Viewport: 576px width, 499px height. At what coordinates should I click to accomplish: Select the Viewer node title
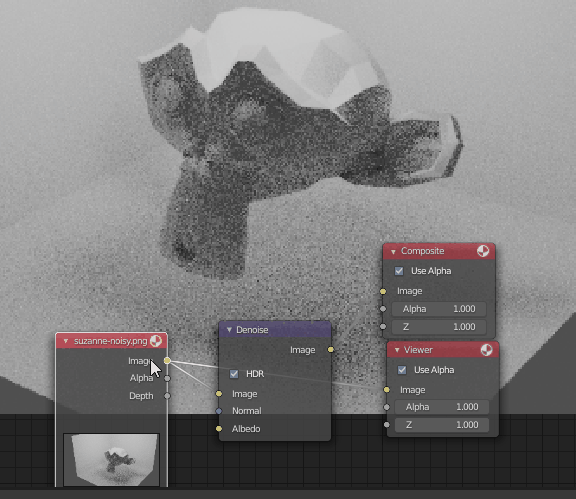418,350
